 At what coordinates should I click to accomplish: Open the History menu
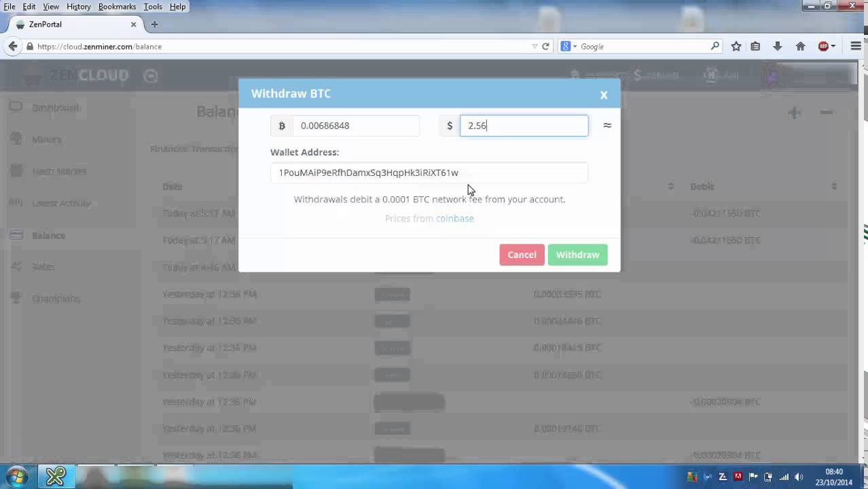click(x=79, y=6)
